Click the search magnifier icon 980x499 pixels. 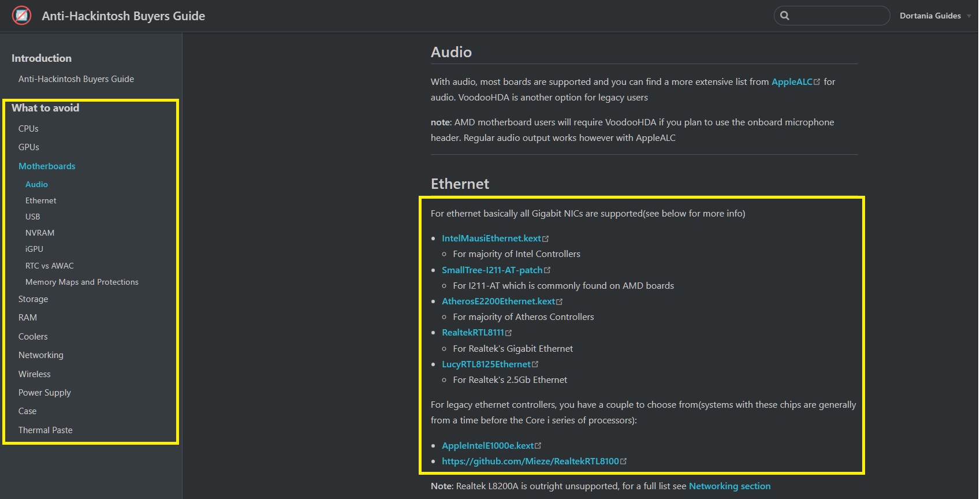coord(785,16)
